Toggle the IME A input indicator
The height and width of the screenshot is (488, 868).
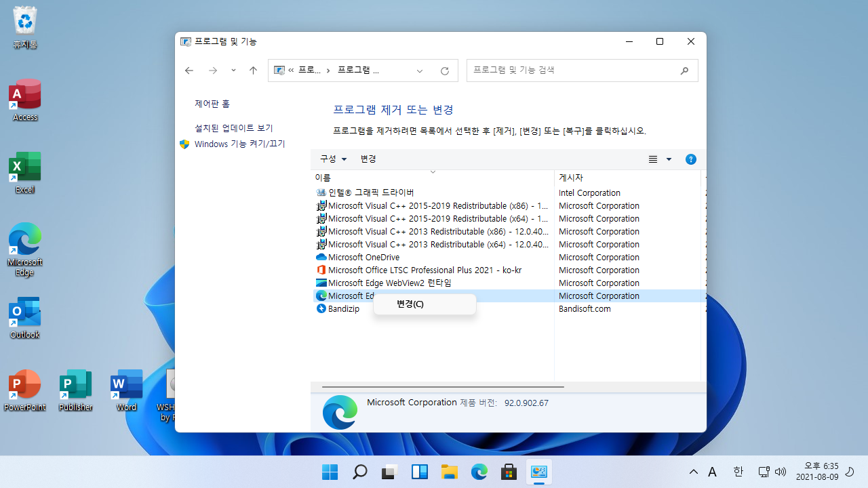[x=713, y=472]
